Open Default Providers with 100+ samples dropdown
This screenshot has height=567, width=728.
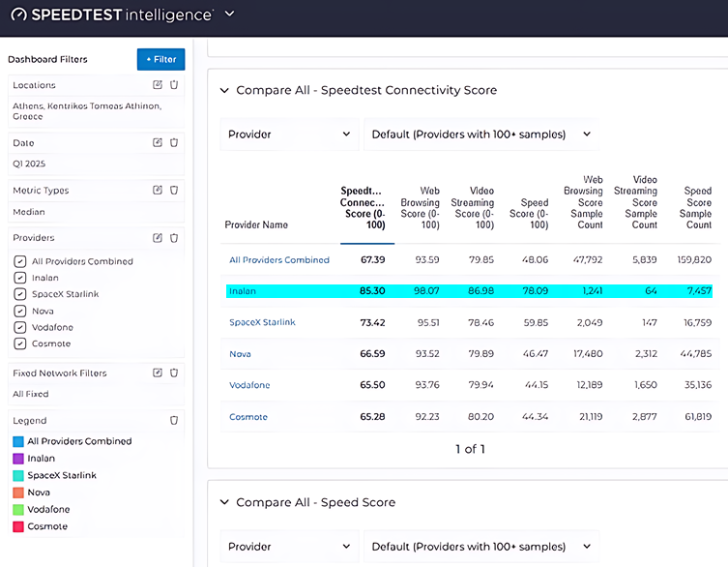(480, 134)
